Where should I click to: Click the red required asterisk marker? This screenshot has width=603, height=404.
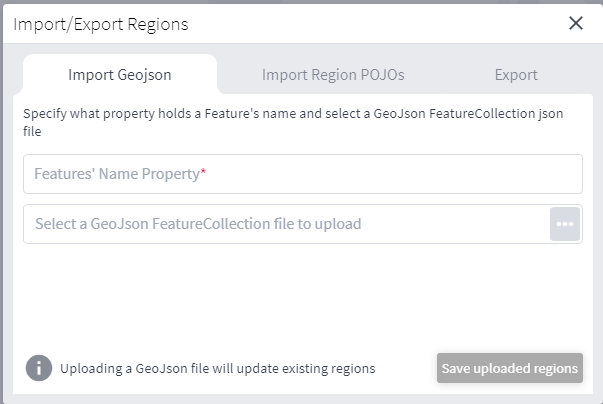(x=203, y=173)
